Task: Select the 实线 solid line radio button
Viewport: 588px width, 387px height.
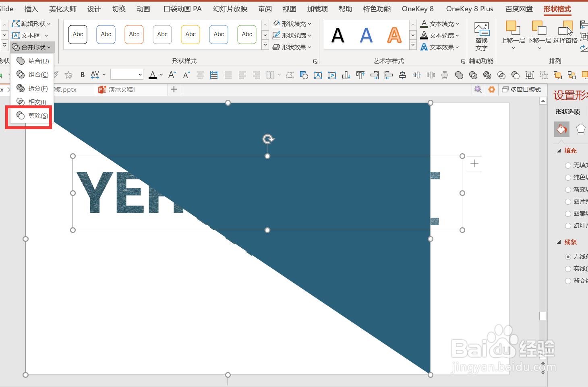Action: point(568,269)
